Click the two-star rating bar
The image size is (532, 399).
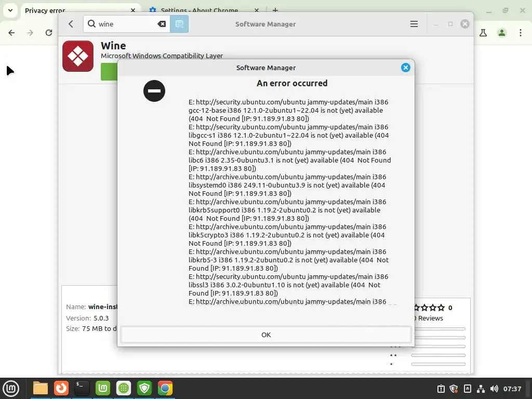[x=438, y=355]
